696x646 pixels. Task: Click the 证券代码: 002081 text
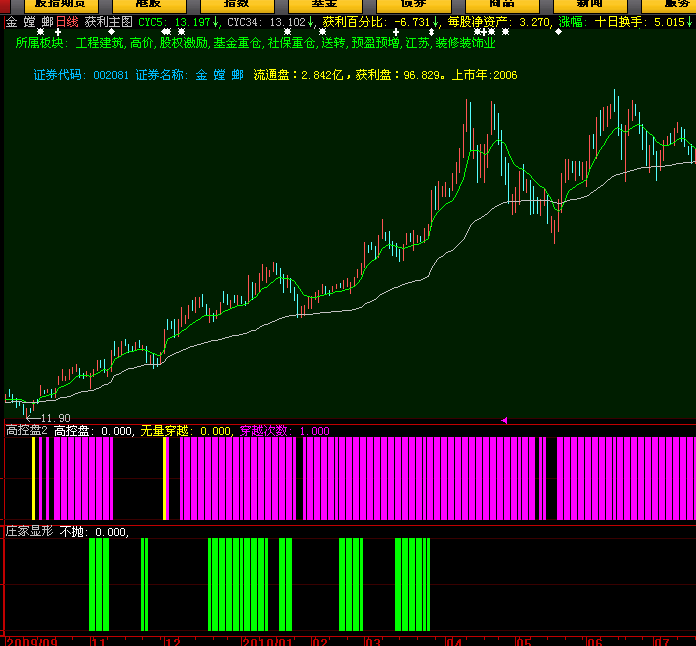pyautogui.click(x=81, y=75)
